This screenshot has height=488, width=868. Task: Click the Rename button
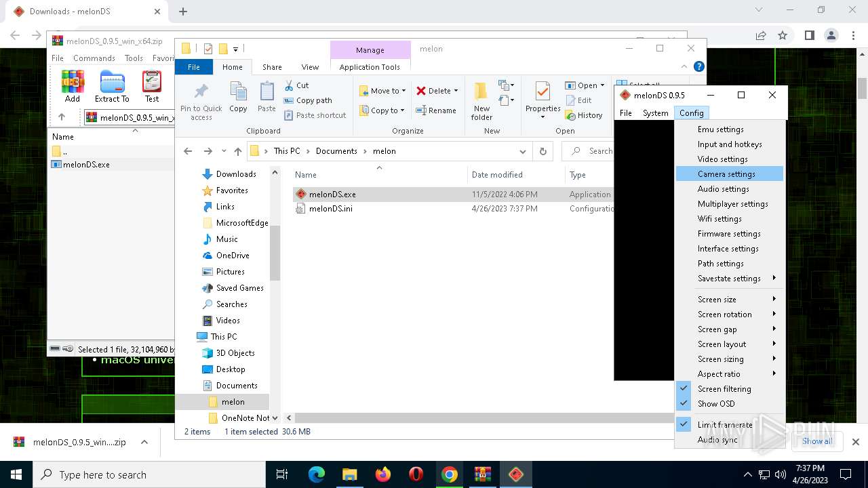[435, 110]
